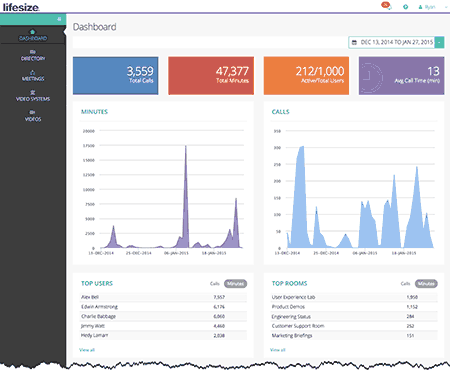Open the Ryan user account menu

pyautogui.click(x=433, y=7)
